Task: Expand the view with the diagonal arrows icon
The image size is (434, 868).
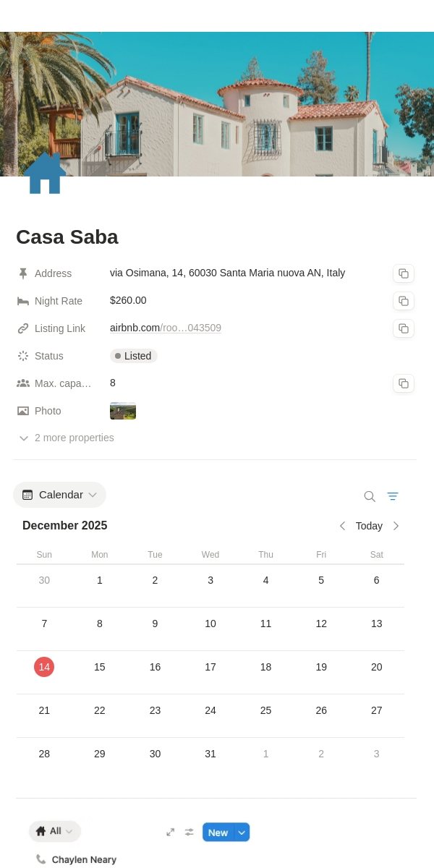Action: (171, 832)
